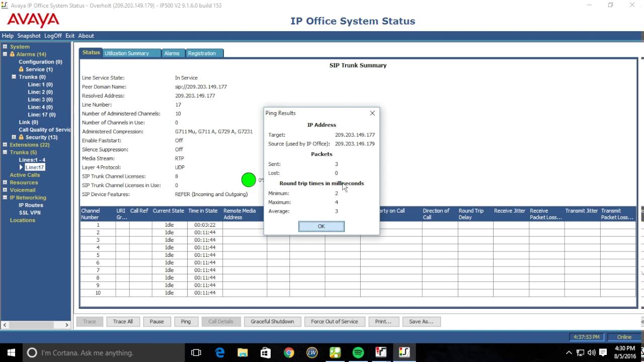The width and height of the screenshot is (644, 362).
Task: Open Google Chrome from the taskbar
Action: point(289,352)
